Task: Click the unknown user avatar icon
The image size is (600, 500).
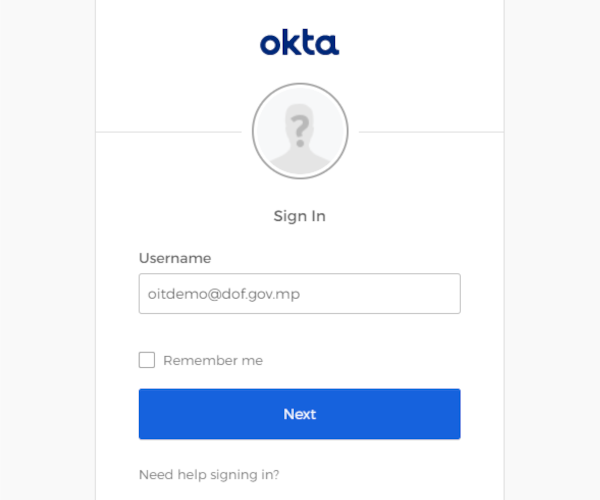Action: [300, 131]
